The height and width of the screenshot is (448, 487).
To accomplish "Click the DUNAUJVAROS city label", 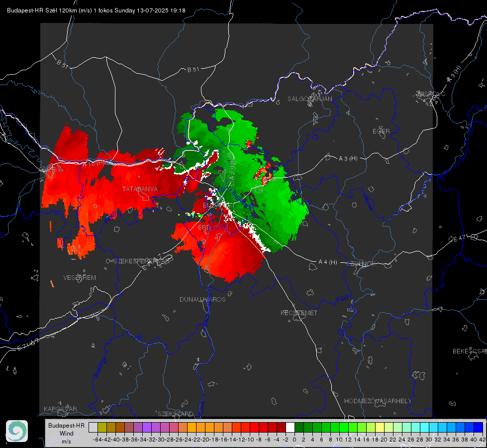I will tap(202, 299).
